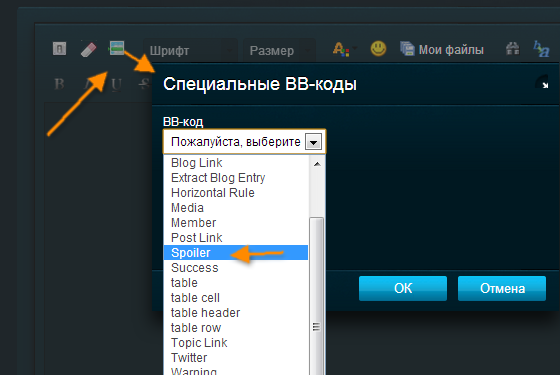Click the Отмена cancel button
This screenshot has height=375, width=560.
point(502,288)
